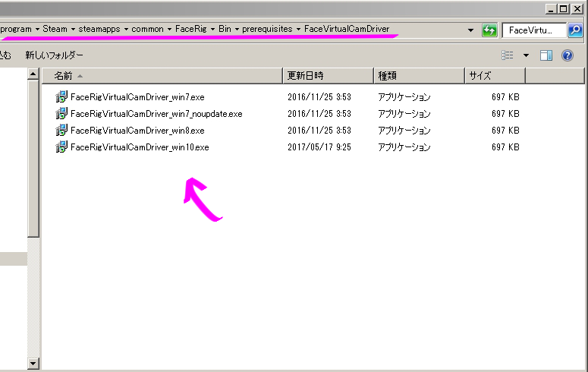Expand address bar history dropdown
The width and height of the screenshot is (588, 372).
click(x=470, y=30)
